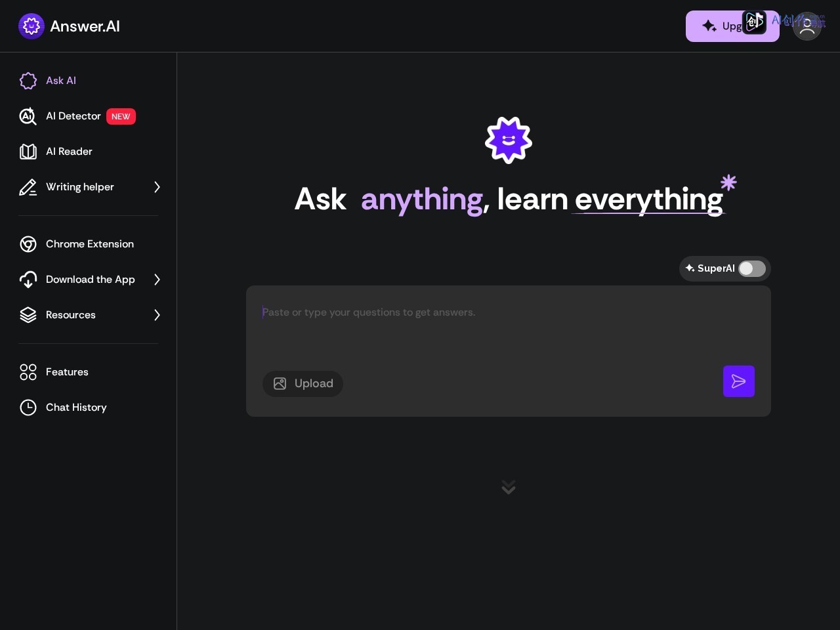Click the Answer.AI logo icon
This screenshot has height=630, width=840.
(31, 26)
